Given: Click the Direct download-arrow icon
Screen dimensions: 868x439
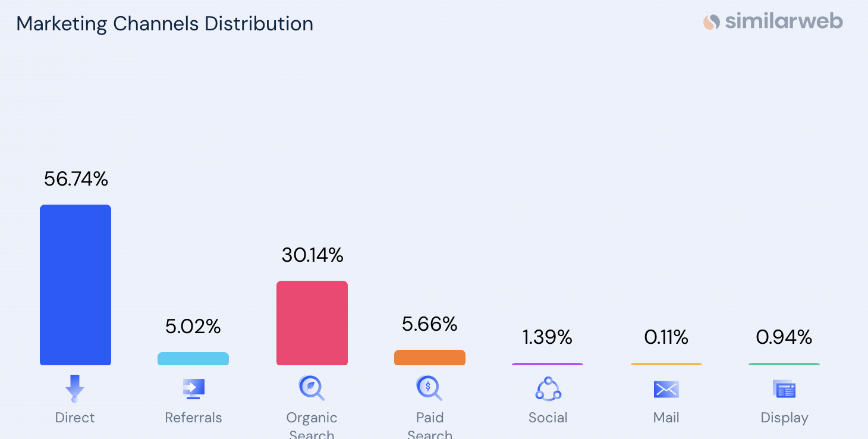Looking at the screenshot, I should tap(75, 388).
